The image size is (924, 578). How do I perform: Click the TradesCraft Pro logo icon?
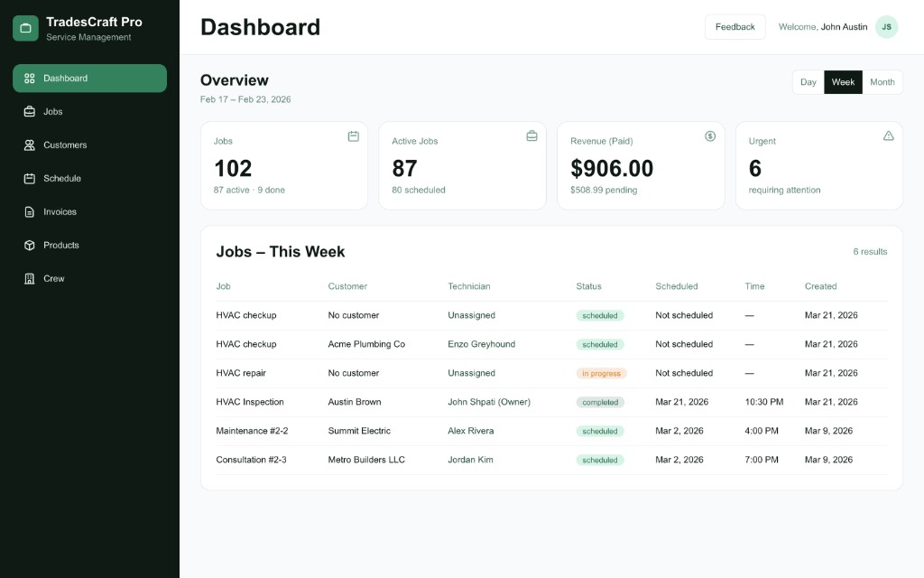coord(24,27)
